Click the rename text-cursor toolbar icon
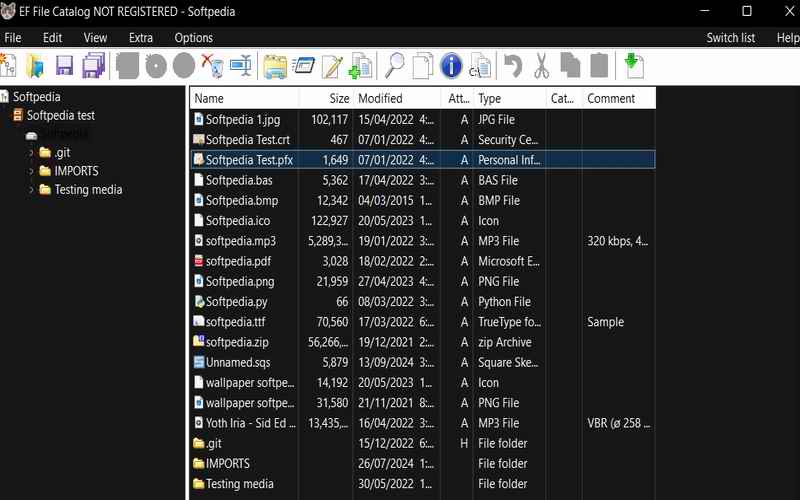This screenshot has width=800, height=500. (x=241, y=66)
